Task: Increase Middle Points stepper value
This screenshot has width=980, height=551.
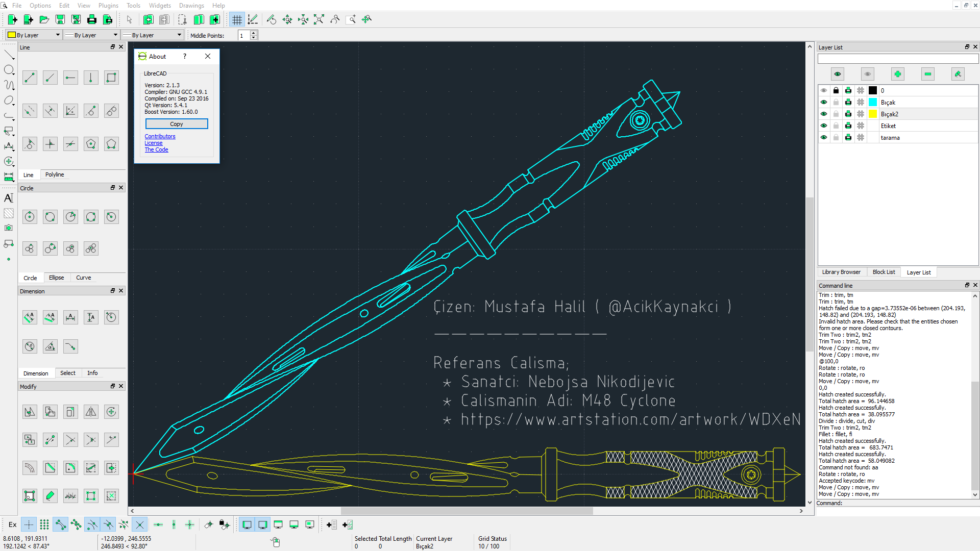Action: (254, 33)
